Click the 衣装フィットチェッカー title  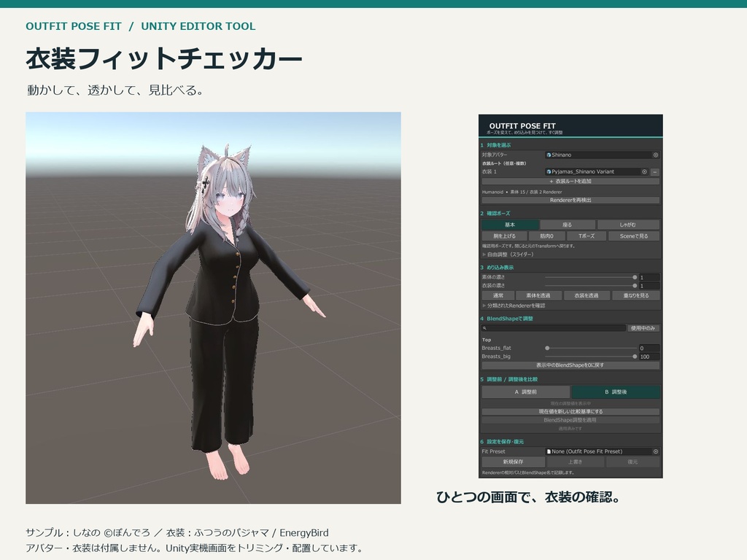[x=164, y=59]
